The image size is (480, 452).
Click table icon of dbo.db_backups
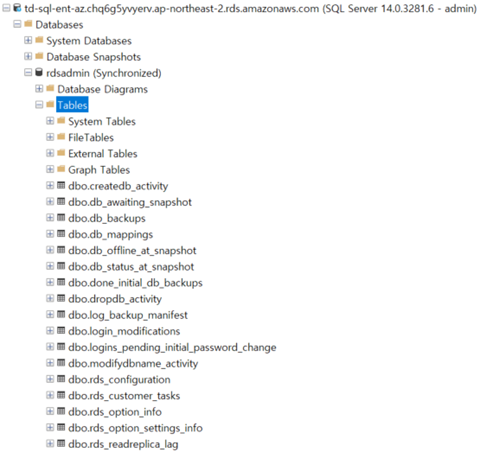coord(61,218)
